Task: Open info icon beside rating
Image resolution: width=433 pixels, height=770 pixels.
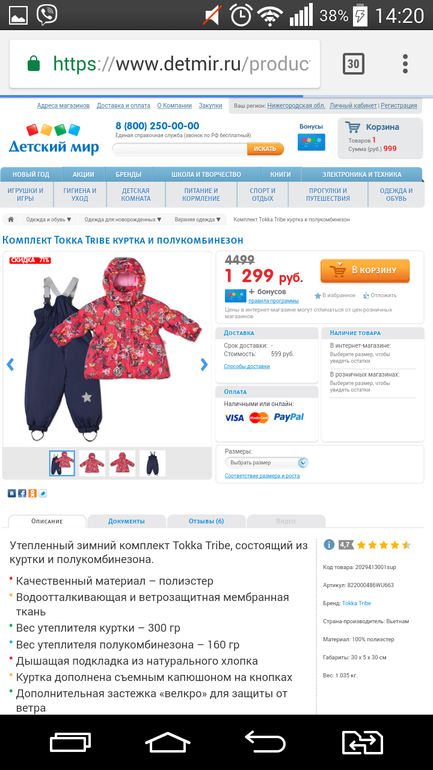Action: click(x=329, y=545)
